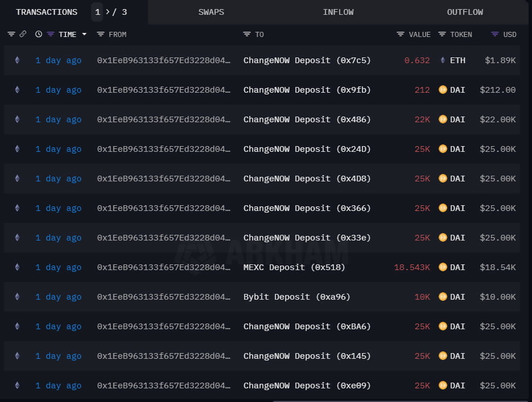Click the first '1 day ago' timestamp link

pos(58,60)
